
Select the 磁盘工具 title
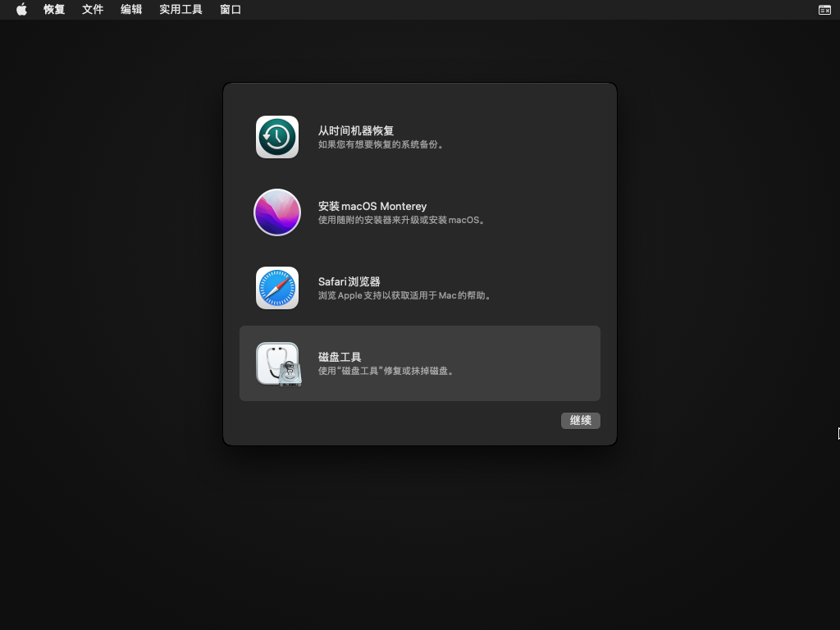pos(340,357)
